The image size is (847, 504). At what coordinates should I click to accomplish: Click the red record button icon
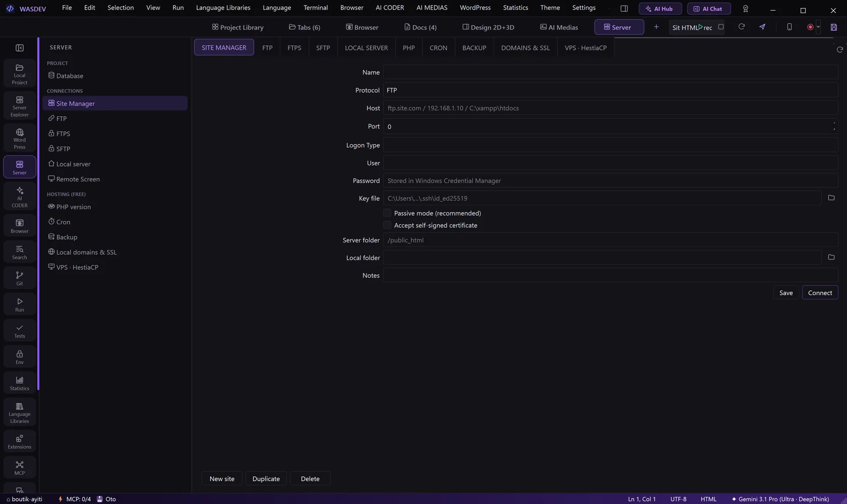pos(810,27)
